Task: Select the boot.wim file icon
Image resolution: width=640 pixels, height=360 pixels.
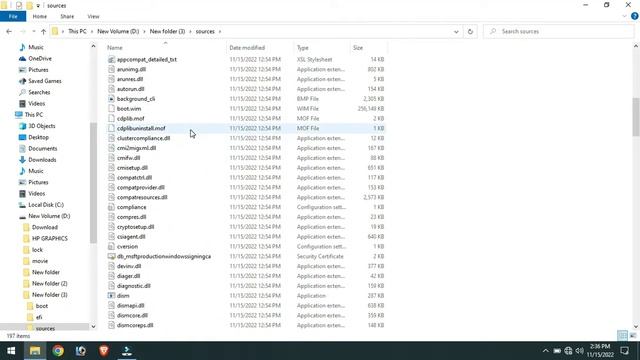Action: pos(111,109)
